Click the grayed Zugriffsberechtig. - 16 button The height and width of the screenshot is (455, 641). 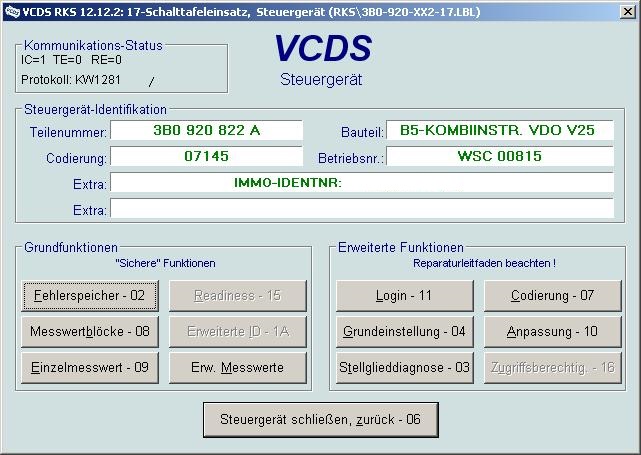[553, 368]
